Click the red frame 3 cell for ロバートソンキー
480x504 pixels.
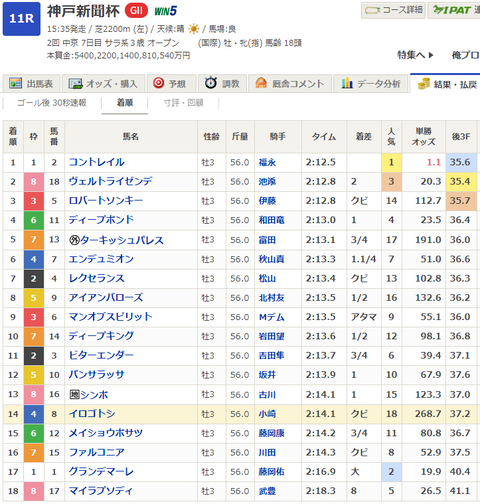click(x=33, y=201)
